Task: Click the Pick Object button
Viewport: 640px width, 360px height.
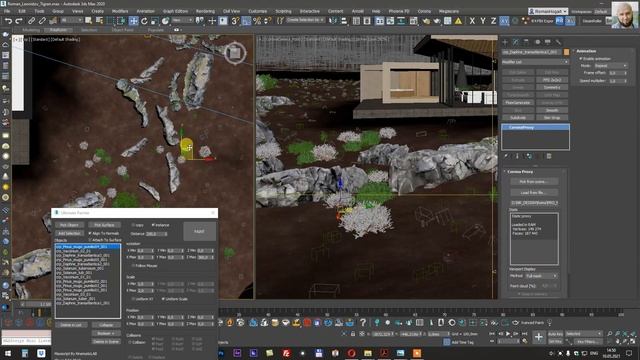Action: 69,225
